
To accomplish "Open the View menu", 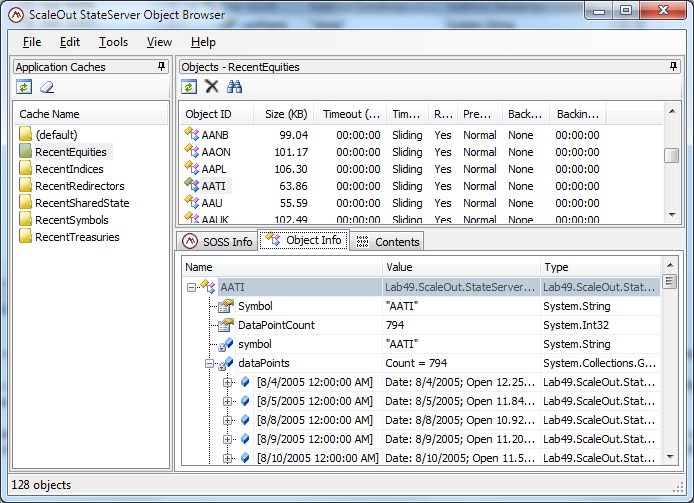I will [x=159, y=42].
